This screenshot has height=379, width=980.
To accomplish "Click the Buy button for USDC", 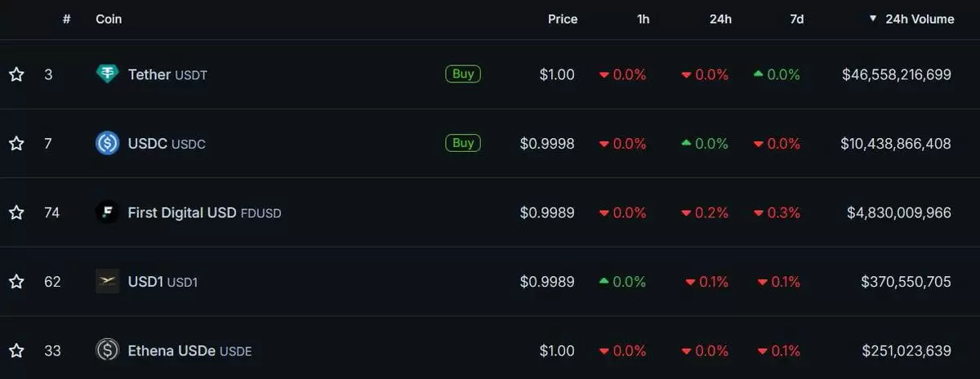I will click(x=463, y=143).
